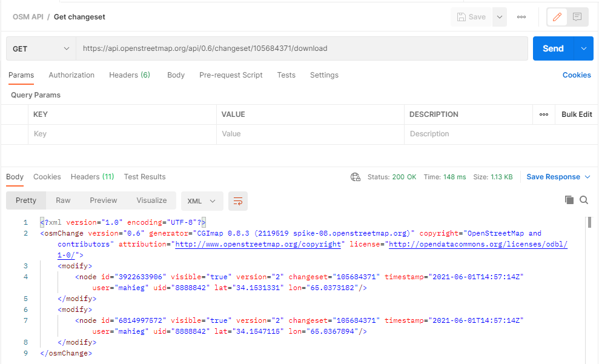
Task: Open more actions via three-dot icon beside Save
Action: click(x=521, y=16)
